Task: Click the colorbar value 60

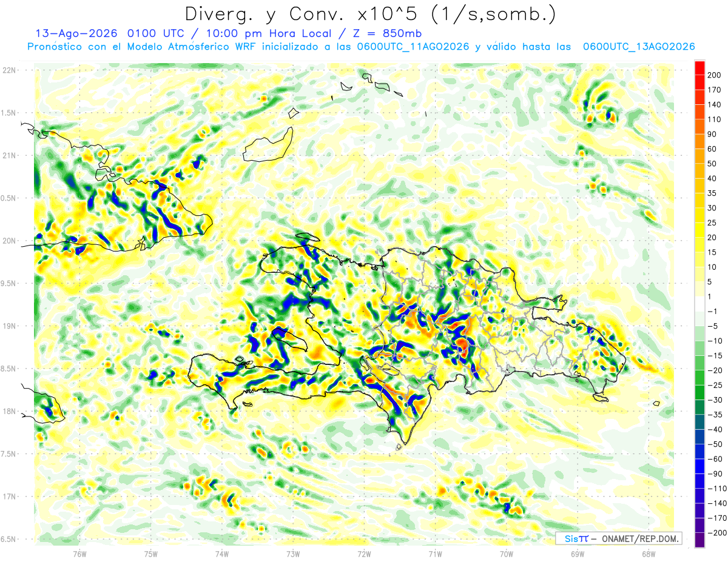Action: point(713,149)
